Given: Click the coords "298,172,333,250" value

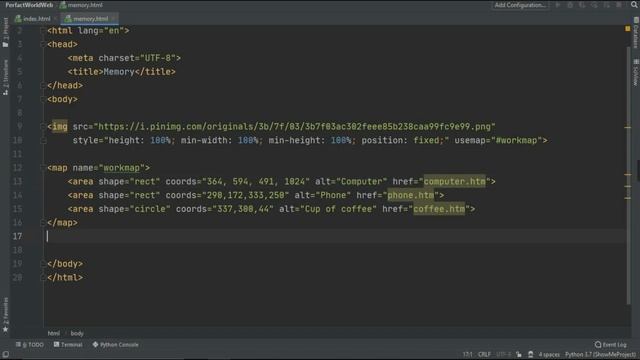Looking at the screenshot, I should (245, 195).
